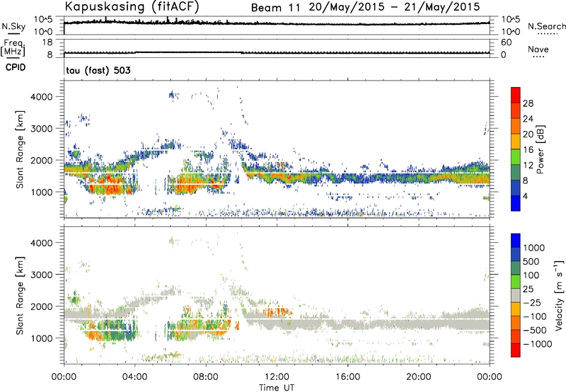Click the 'N.Search' legend label
The image size is (566, 392).
546,26
